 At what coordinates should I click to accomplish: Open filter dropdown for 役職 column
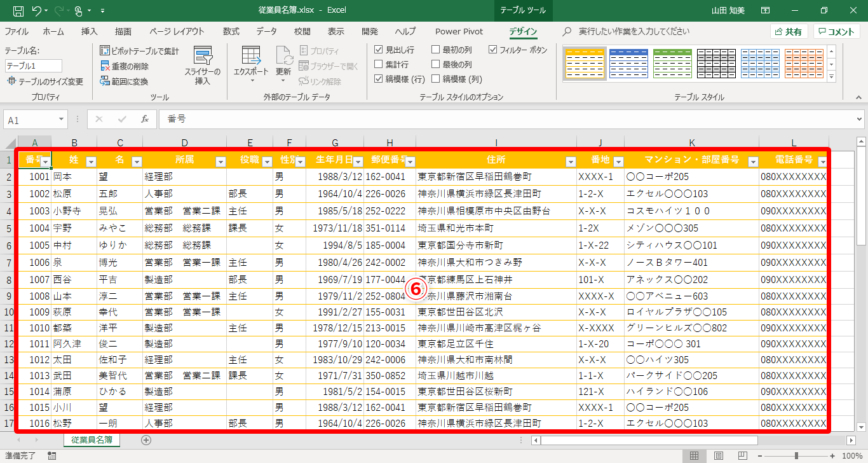[x=267, y=162]
